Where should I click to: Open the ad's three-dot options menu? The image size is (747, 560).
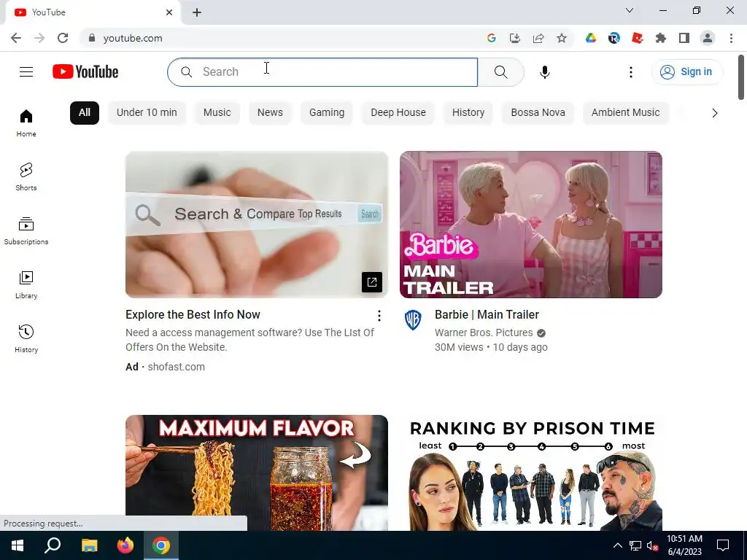[379, 315]
